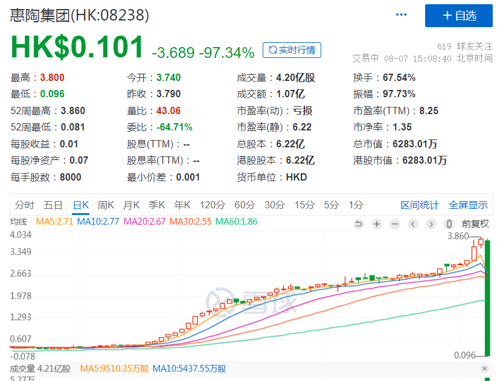Click the 市盈率(TTM) value 8.25
Screen dimensions: 500x381
pyautogui.click(x=429, y=111)
